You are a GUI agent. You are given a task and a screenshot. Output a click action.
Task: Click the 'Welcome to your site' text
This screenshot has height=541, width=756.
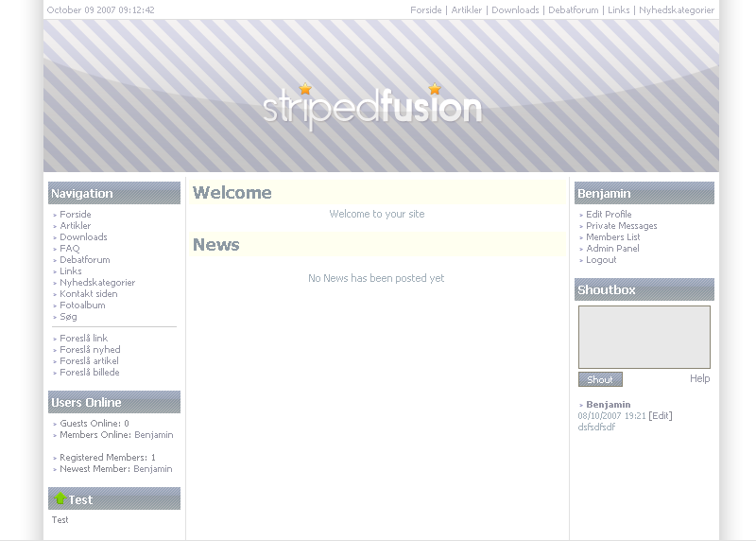coord(377,215)
